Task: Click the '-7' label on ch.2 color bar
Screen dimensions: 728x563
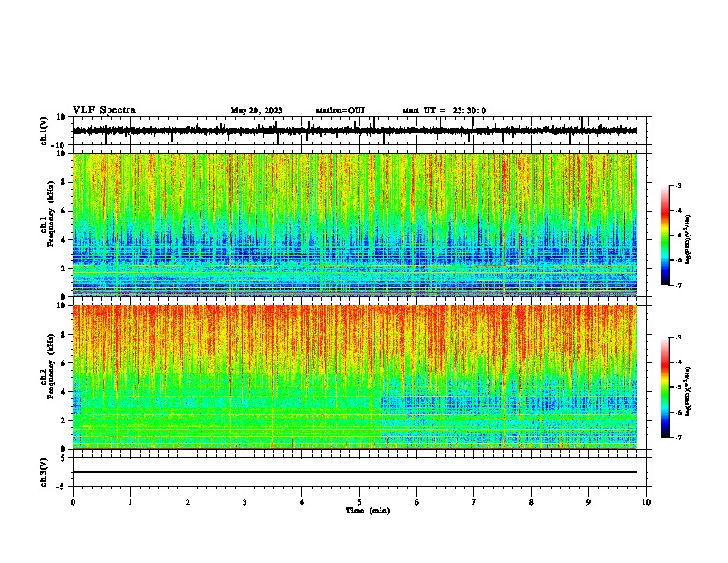Action: tap(677, 437)
